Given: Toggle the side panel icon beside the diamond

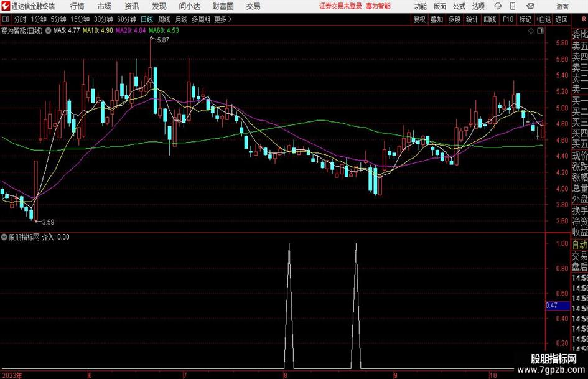Looking at the screenshot, I should pos(540,31).
